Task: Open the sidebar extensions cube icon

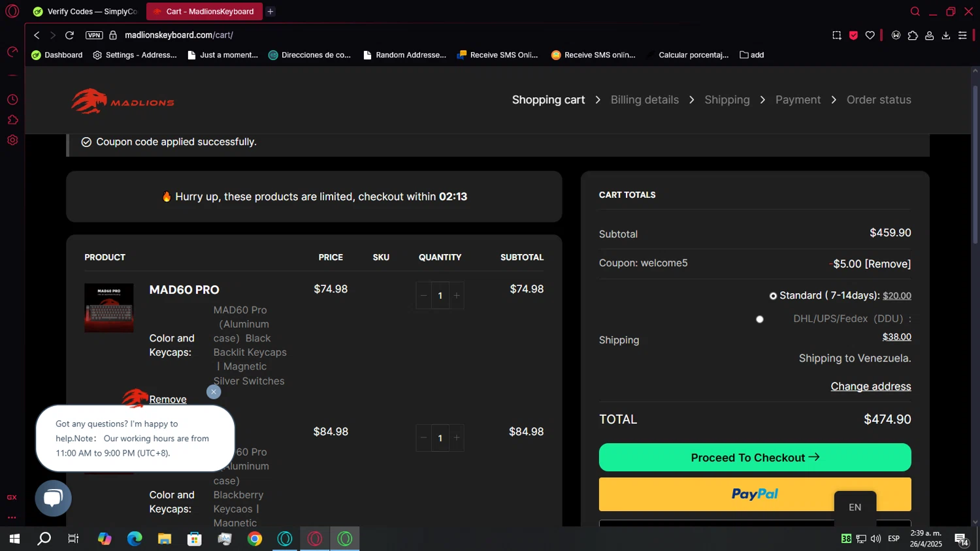Action: point(12,120)
